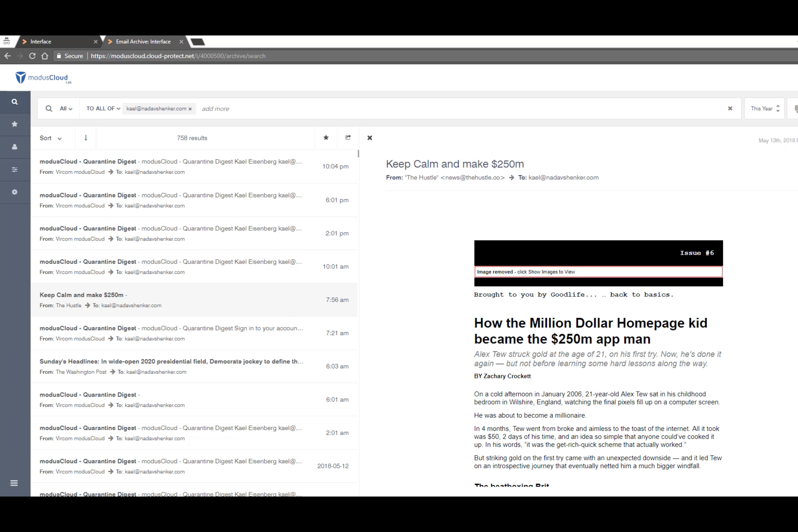Click the user profile icon in the sidebar
The height and width of the screenshot is (532, 798).
[x=14, y=147]
